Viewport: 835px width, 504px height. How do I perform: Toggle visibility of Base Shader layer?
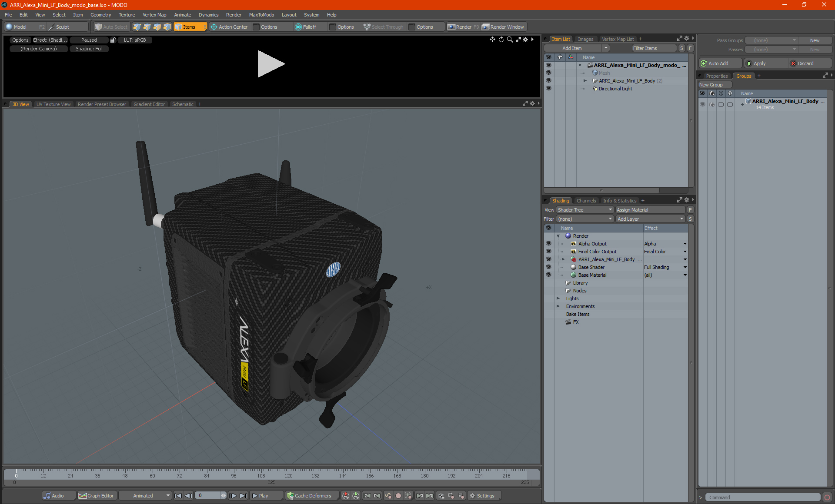click(548, 267)
